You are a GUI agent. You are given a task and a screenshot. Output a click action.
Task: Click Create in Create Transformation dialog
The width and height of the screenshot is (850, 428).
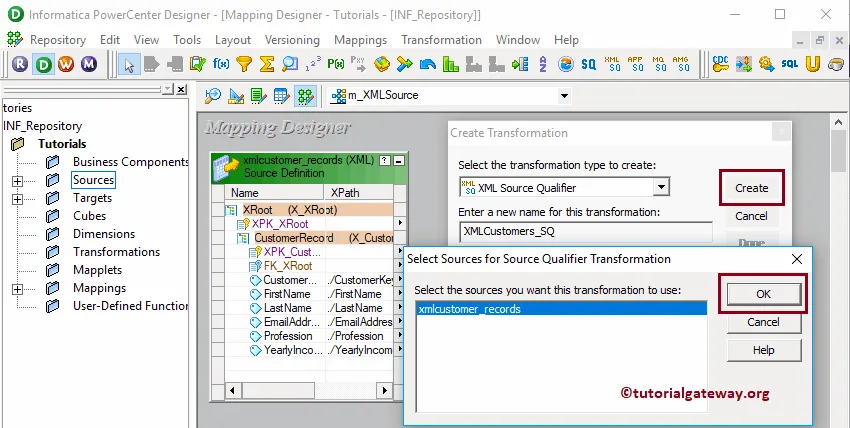[751, 188]
